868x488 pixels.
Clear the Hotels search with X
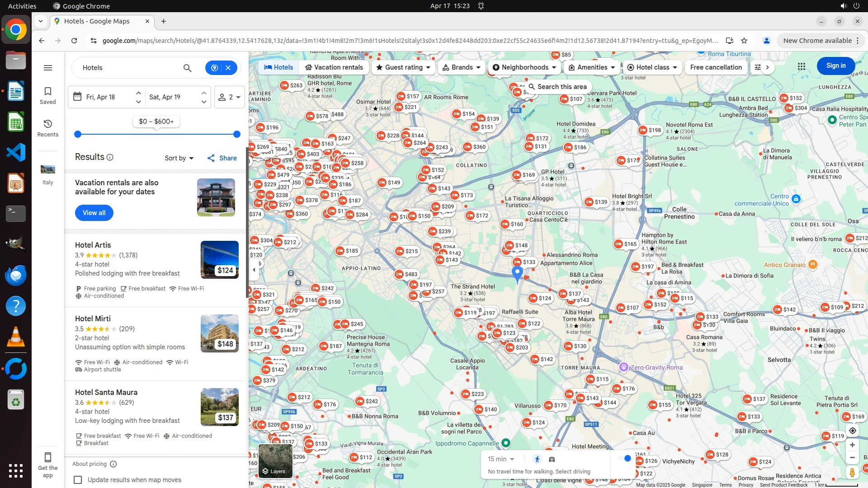pyautogui.click(x=228, y=68)
